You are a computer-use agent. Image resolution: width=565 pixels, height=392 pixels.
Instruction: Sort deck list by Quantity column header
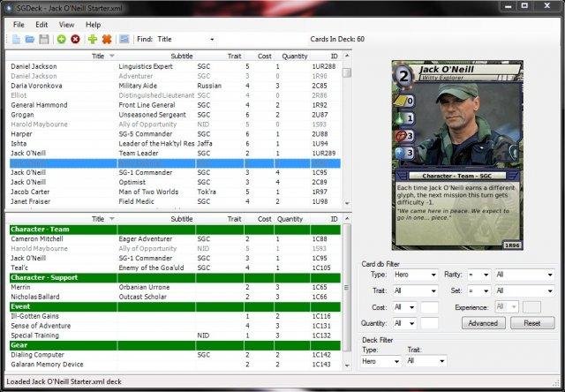pyautogui.click(x=291, y=219)
